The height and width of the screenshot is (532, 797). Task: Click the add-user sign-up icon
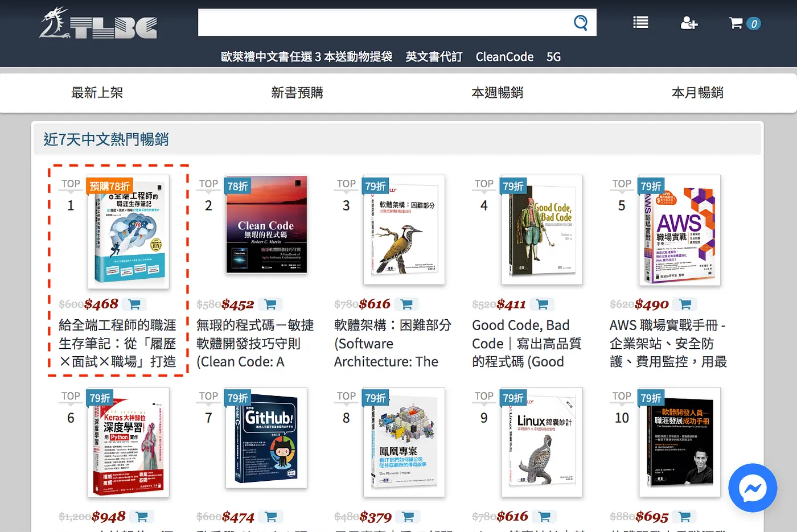689,23
